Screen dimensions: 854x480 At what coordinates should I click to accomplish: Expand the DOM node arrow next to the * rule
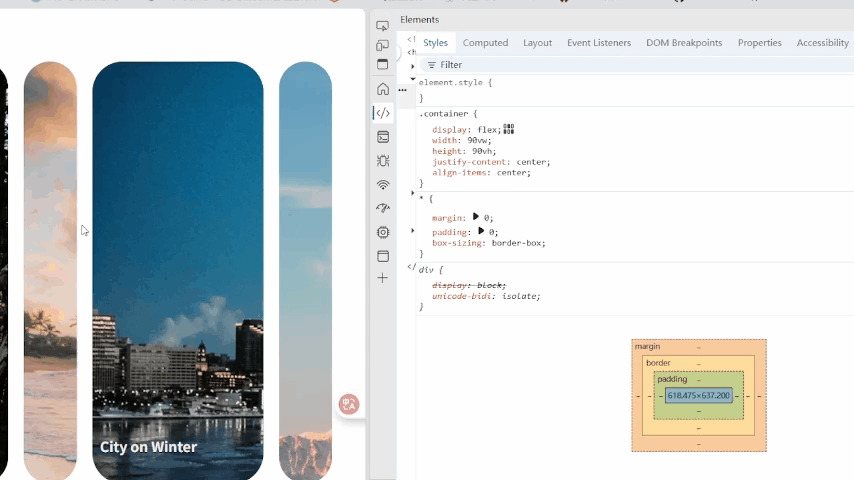pyautogui.click(x=412, y=193)
